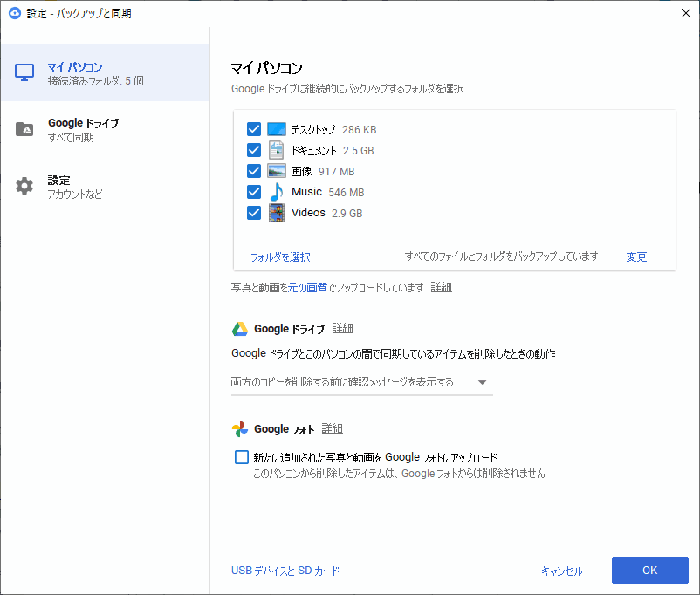700x595 pixels.
Task: Click the すべてのファイルとフォルダをバックアップしています text
Action: pos(501,256)
